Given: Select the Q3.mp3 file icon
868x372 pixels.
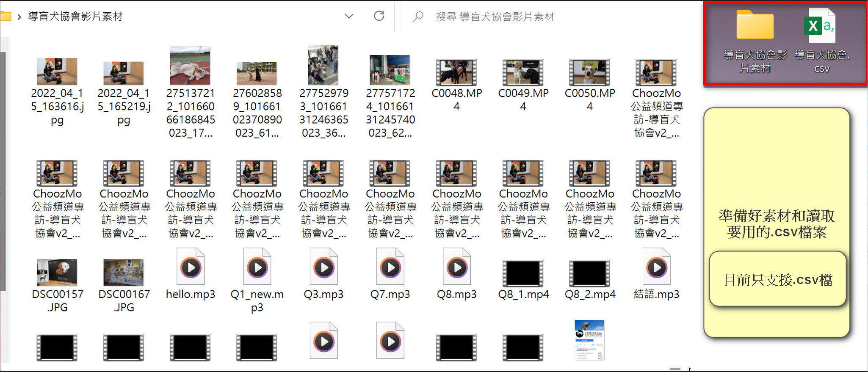Looking at the screenshot, I should pos(323,268).
